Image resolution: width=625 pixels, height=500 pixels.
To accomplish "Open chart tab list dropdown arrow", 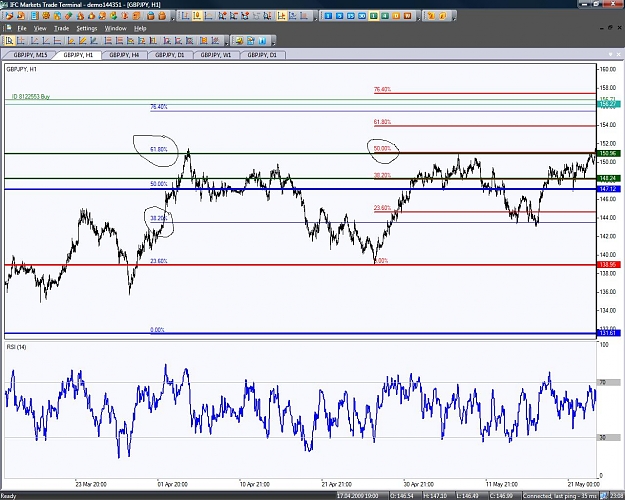I will (x=610, y=54).
